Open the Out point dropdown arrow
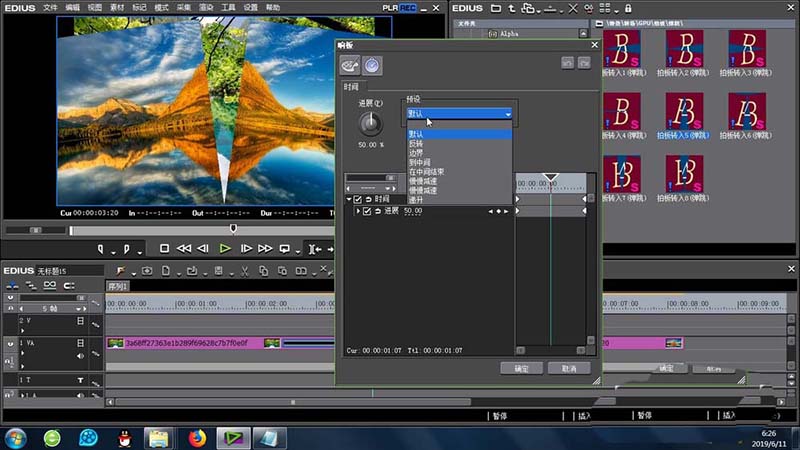Screen dimensions: 800x450 [139, 253]
